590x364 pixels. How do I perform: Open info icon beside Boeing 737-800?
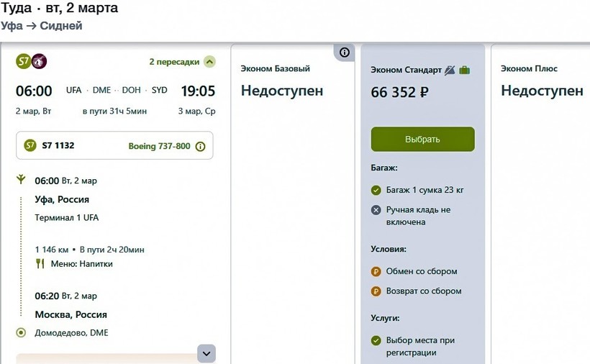(200, 146)
